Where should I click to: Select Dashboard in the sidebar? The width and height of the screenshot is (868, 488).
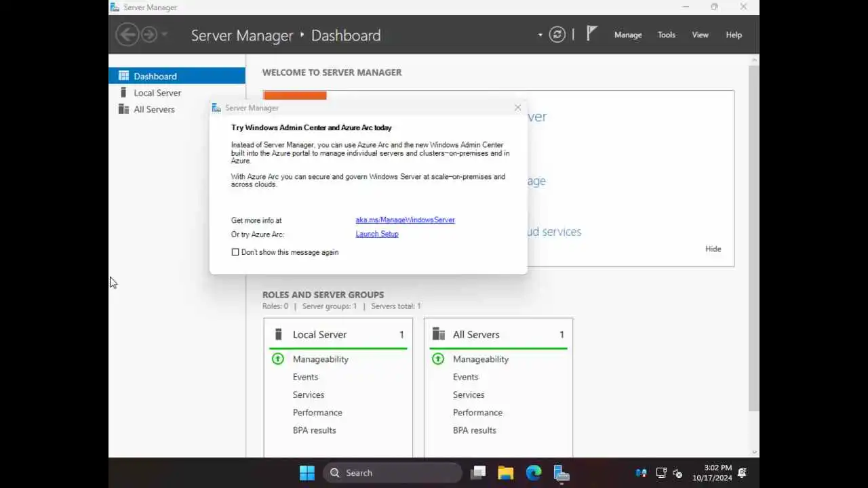click(177, 76)
